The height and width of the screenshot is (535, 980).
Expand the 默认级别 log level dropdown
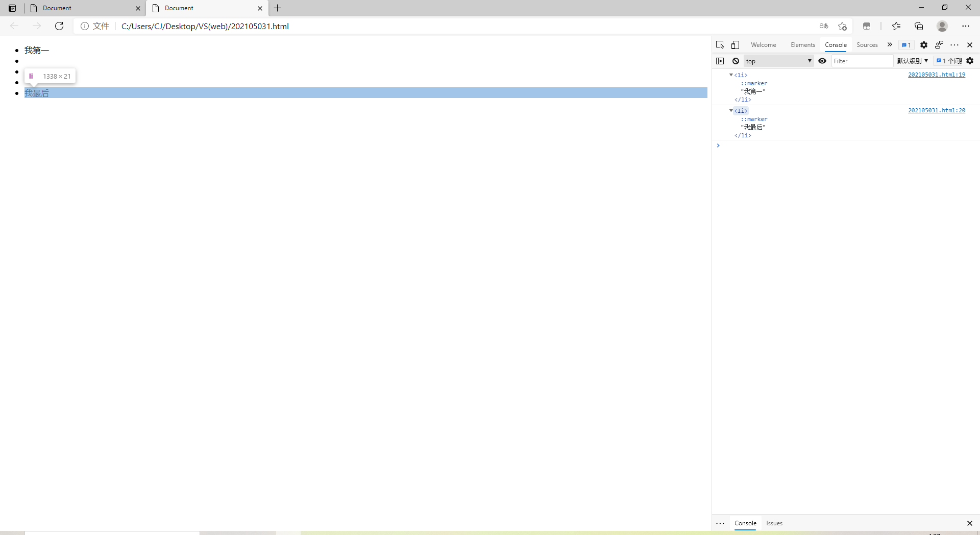point(913,61)
